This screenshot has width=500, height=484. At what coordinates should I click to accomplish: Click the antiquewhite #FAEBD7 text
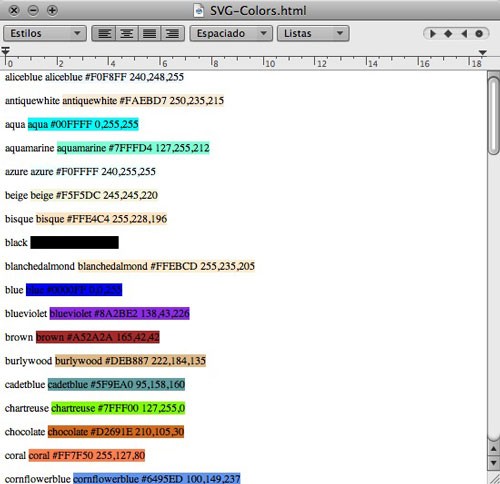click(143, 101)
